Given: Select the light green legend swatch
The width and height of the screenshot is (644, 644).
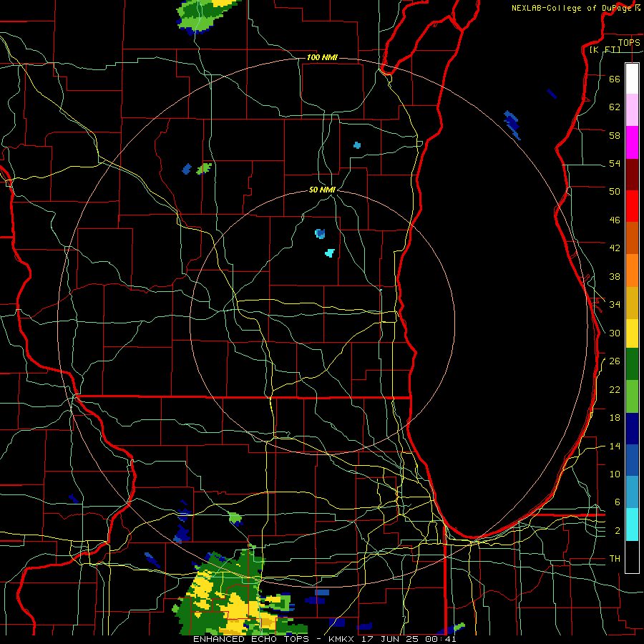Looking at the screenshot, I should tap(632, 396).
